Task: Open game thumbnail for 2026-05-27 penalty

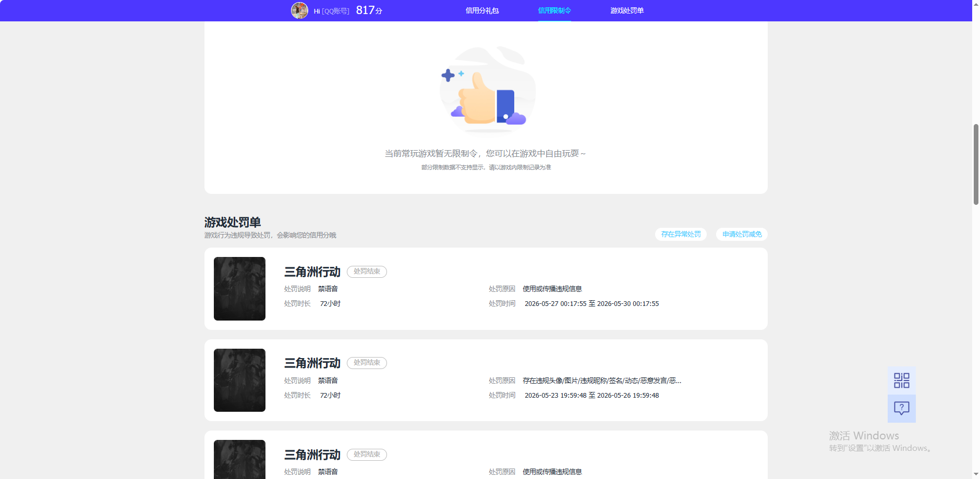Action: (x=239, y=289)
